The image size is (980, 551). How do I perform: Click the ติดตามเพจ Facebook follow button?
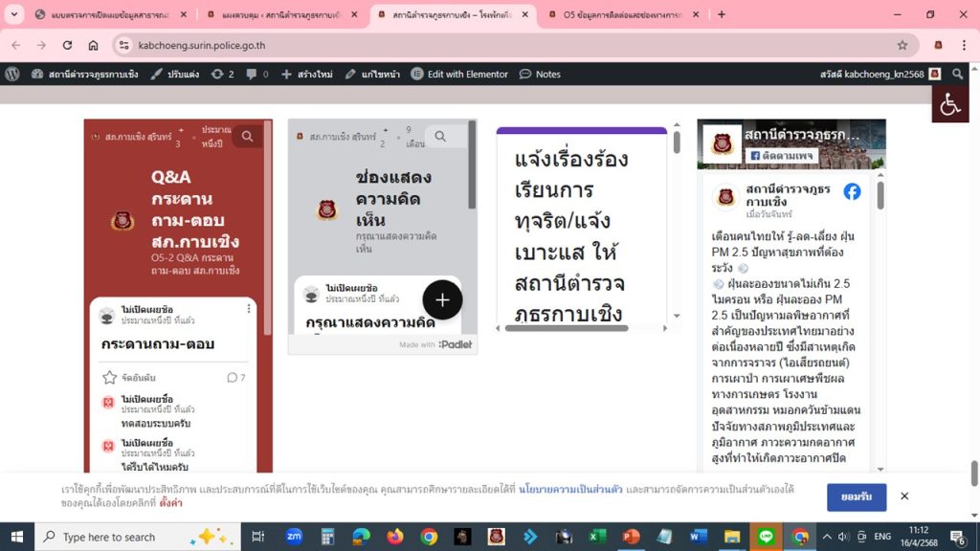click(781, 155)
